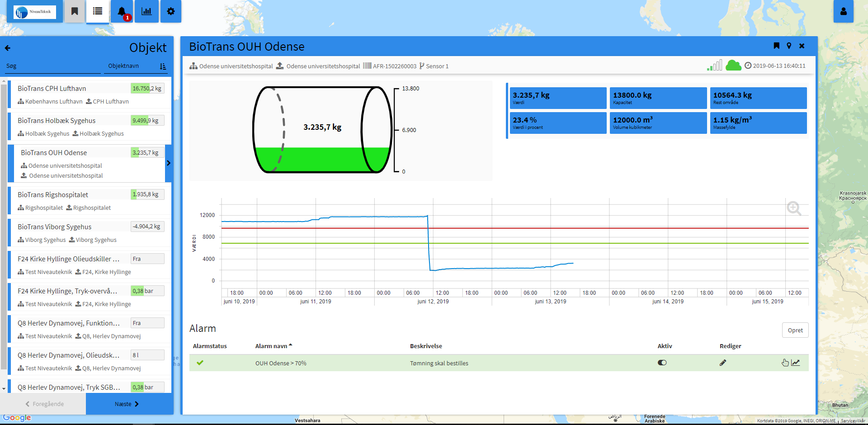868x425 pixels.
Task: Toggle the Objektnavn sort order icon
Action: coord(163,66)
